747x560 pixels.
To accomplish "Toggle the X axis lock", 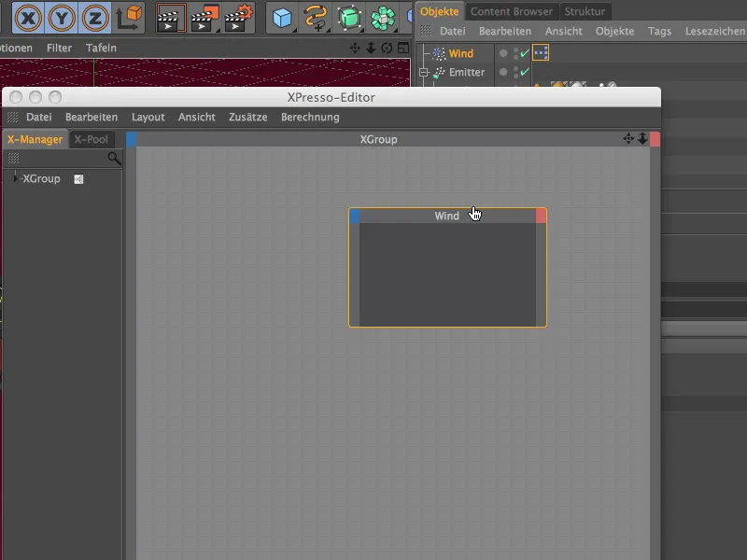I will pos(28,17).
